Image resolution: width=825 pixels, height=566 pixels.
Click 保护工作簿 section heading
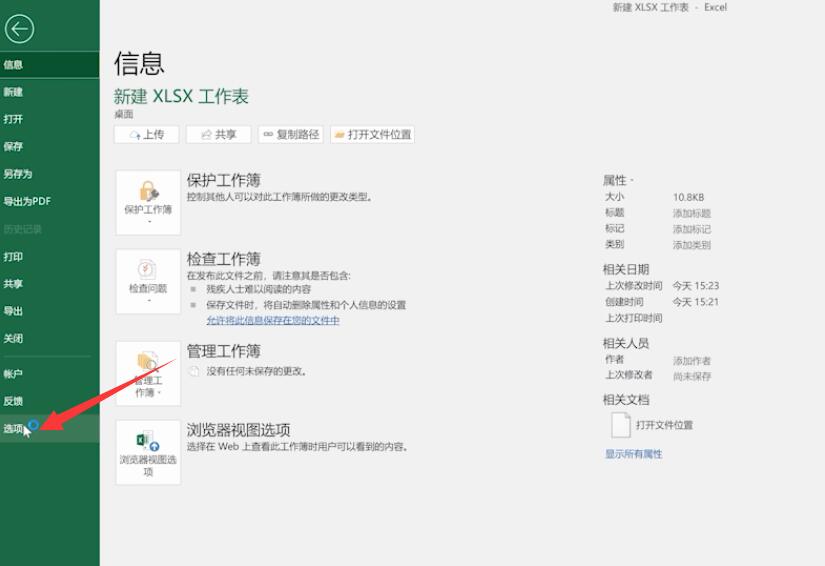tap(224, 180)
